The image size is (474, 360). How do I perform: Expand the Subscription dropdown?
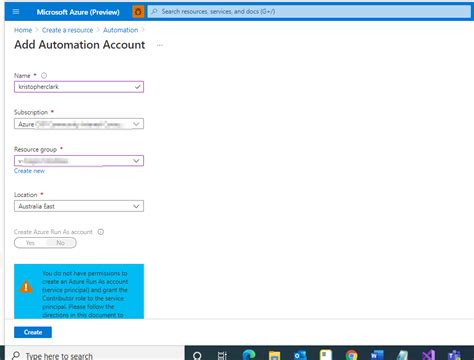[79, 124]
